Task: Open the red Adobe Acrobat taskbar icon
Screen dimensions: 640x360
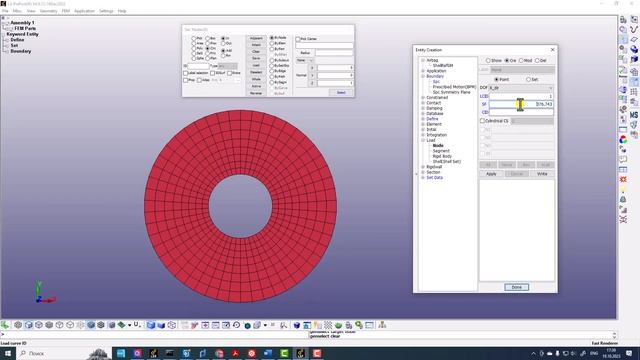Action: 235,353
